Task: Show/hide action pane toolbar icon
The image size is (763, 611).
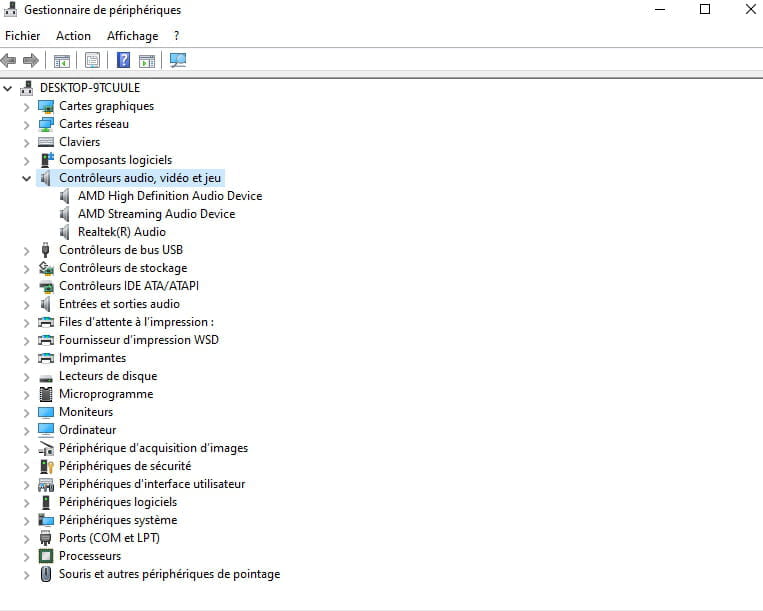Action: (x=147, y=61)
